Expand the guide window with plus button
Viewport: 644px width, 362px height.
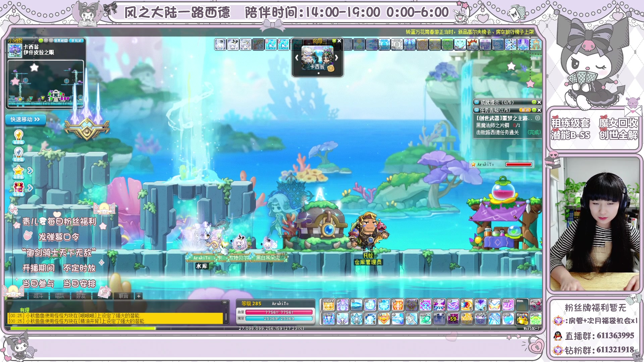(x=334, y=41)
